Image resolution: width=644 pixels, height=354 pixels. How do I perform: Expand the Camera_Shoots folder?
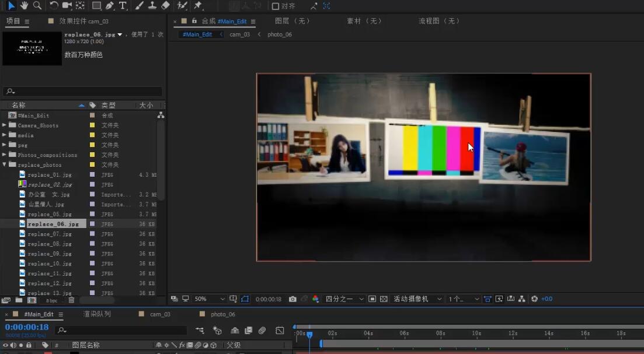click(x=4, y=125)
